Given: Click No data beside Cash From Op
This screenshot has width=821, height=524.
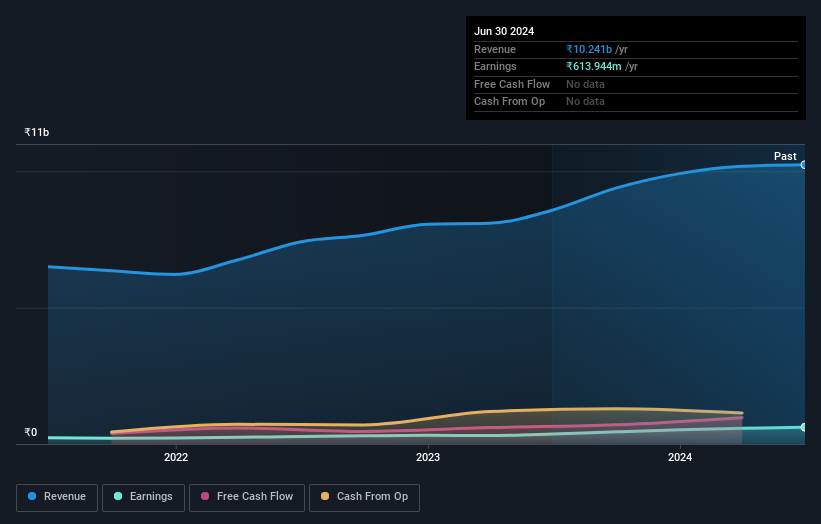Looking at the screenshot, I should tap(585, 102).
